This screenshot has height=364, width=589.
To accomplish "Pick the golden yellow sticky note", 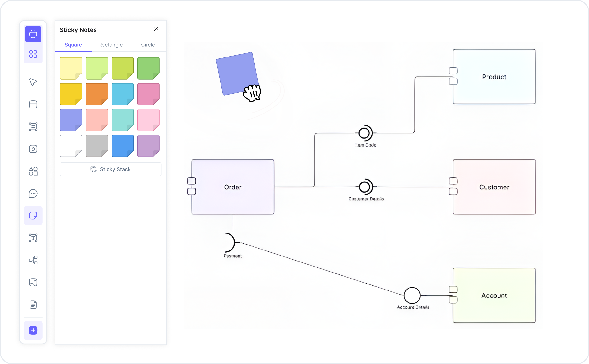I will [71, 94].
